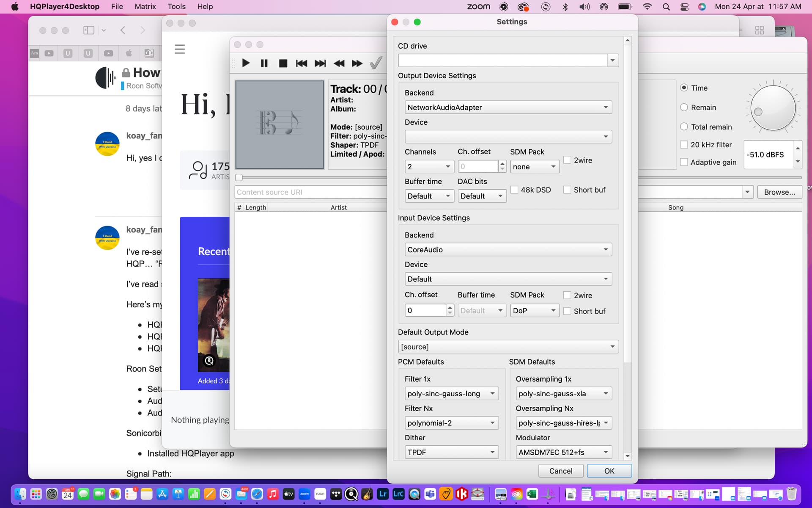This screenshot has width=812, height=508.
Task: Click the rewind icon
Action: click(339, 63)
